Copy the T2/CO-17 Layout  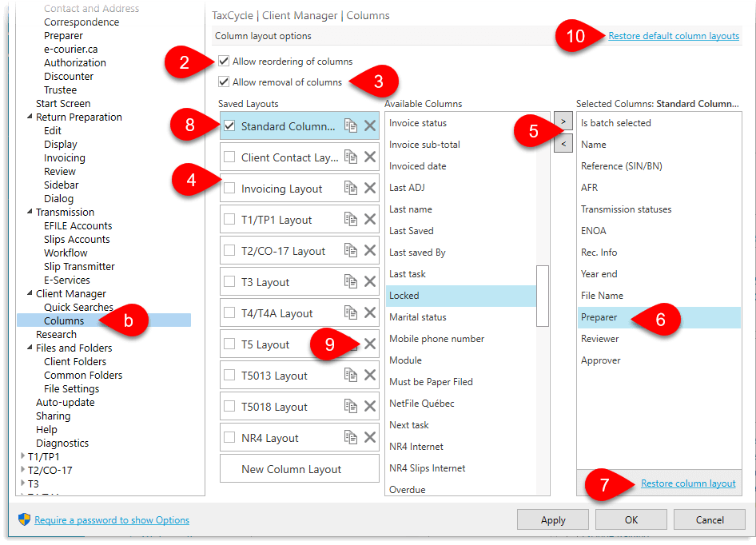(x=351, y=251)
